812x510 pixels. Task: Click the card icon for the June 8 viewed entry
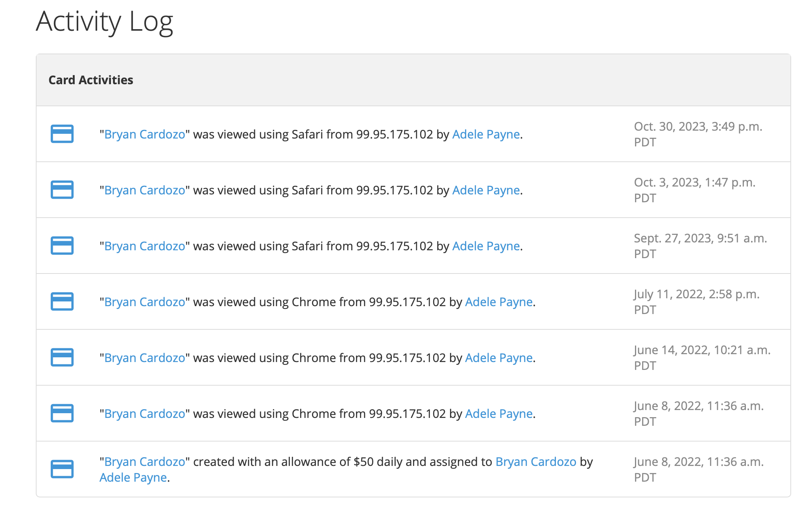pyautogui.click(x=62, y=413)
